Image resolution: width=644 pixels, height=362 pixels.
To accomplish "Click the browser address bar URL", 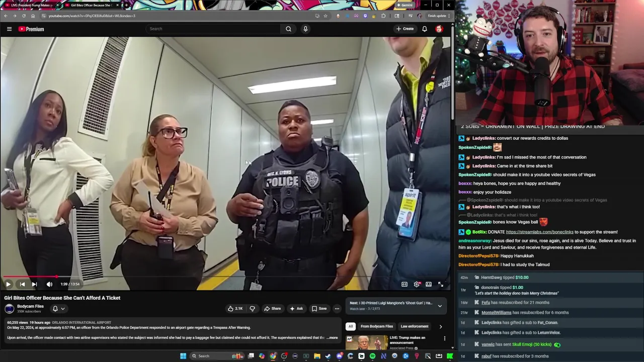I will [92, 16].
